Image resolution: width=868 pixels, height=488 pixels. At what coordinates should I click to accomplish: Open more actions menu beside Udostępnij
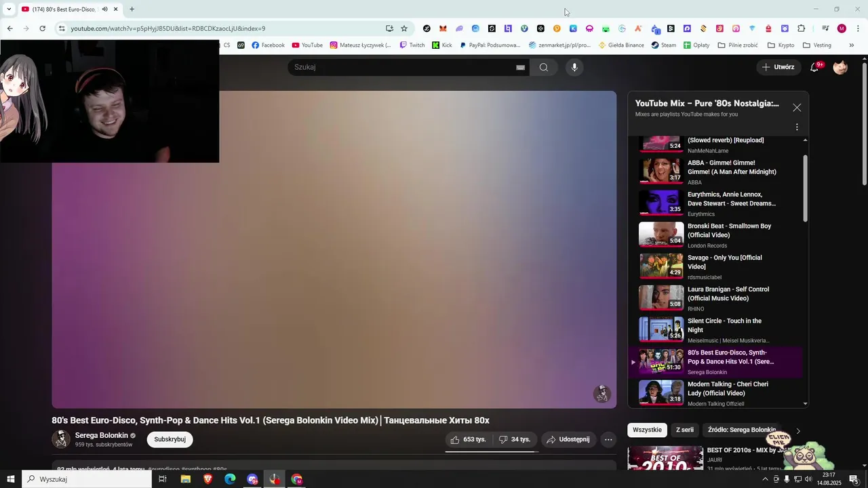point(608,439)
